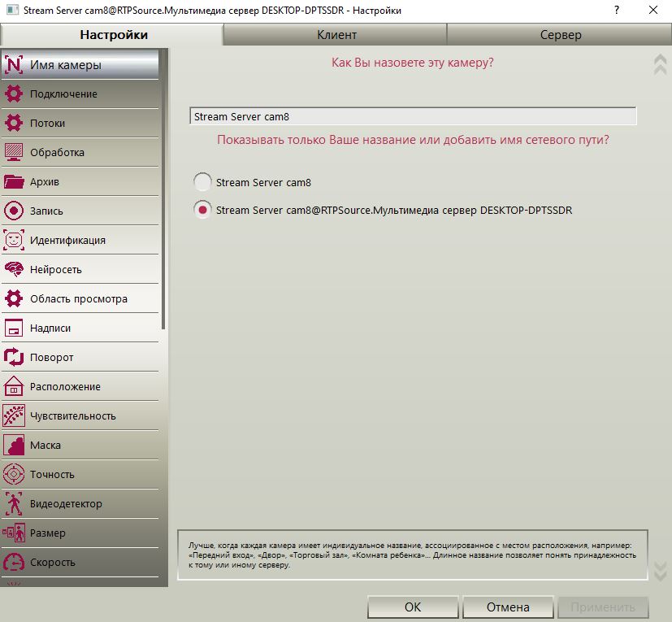
Task: Switch to the Сервер tab
Action: click(x=559, y=35)
